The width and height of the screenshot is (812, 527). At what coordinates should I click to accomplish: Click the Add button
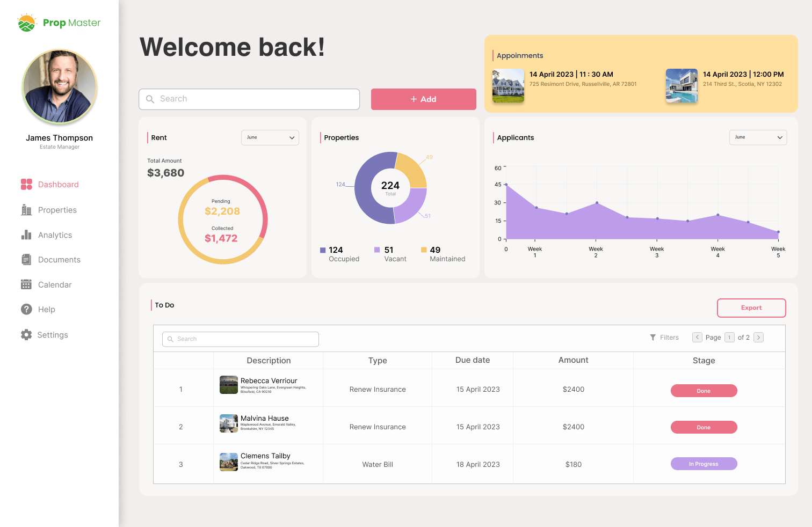tap(423, 99)
